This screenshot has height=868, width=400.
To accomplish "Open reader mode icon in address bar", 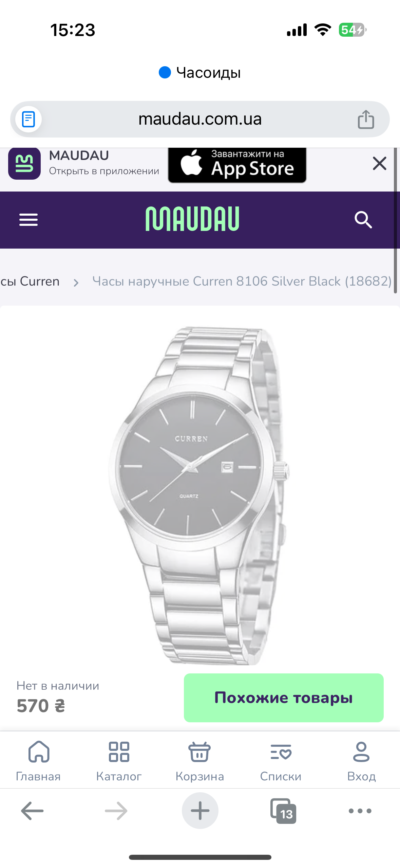I will pyautogui.click(x=28, y=119).
